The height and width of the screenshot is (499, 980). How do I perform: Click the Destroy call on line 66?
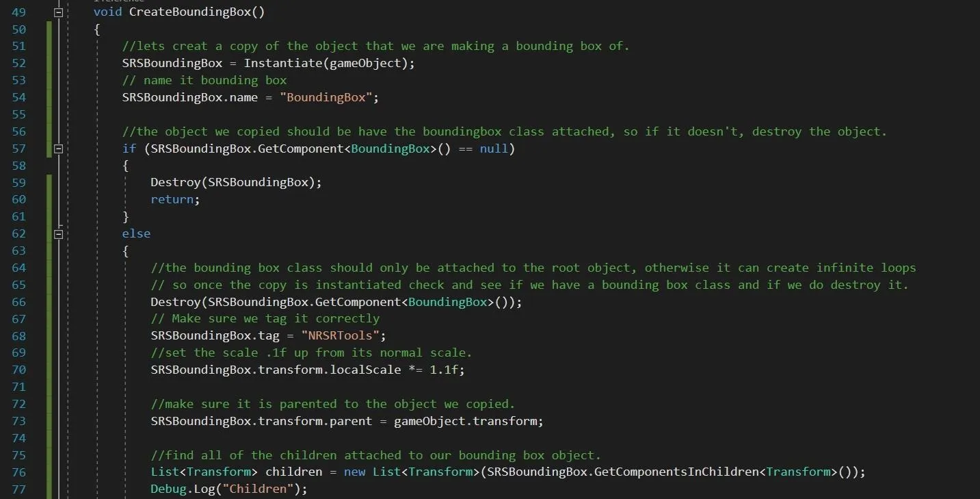click(176, 302)
